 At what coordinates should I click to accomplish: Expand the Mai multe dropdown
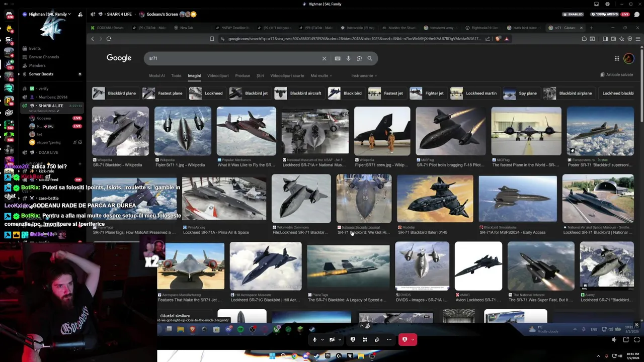321,75
